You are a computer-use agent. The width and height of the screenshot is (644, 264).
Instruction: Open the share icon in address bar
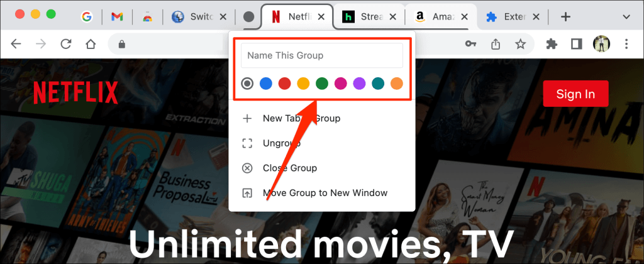(496, 44)
